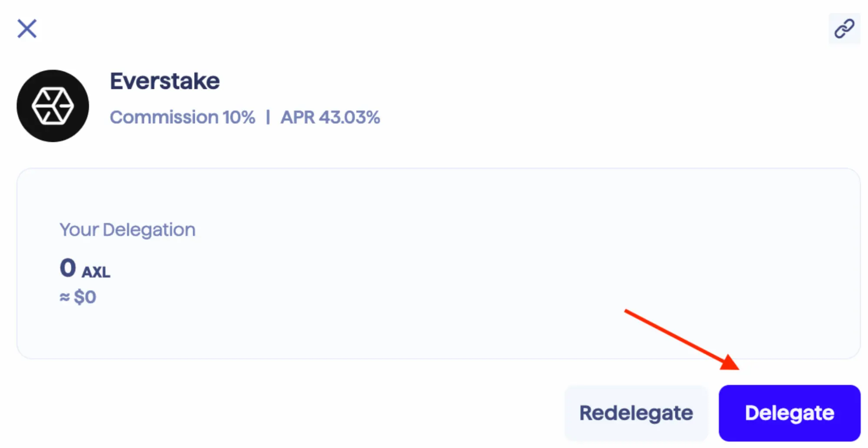Click the Commission 10% label
This screenshot has height=448, width=868.
(183, 117)
